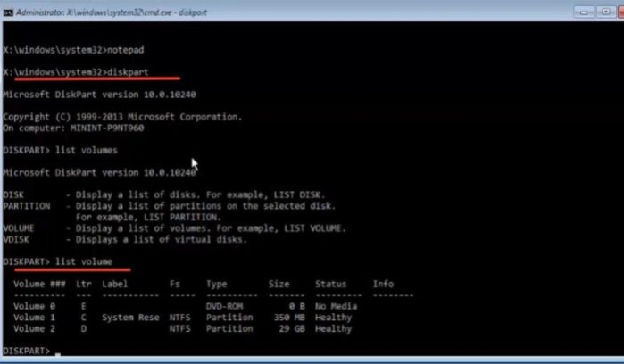Click the 'Size' column header
This screenshot has width=624, height=364.
coord(279,284)
